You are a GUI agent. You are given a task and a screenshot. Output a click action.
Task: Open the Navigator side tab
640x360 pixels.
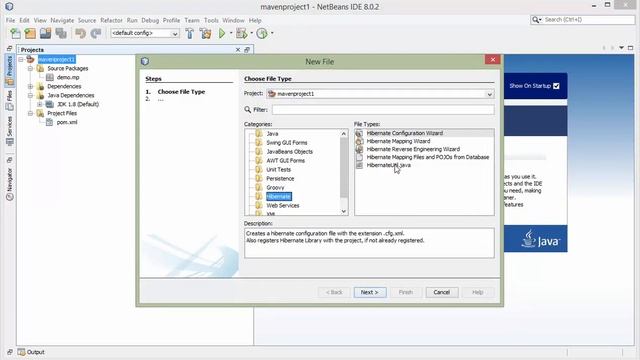9,184
